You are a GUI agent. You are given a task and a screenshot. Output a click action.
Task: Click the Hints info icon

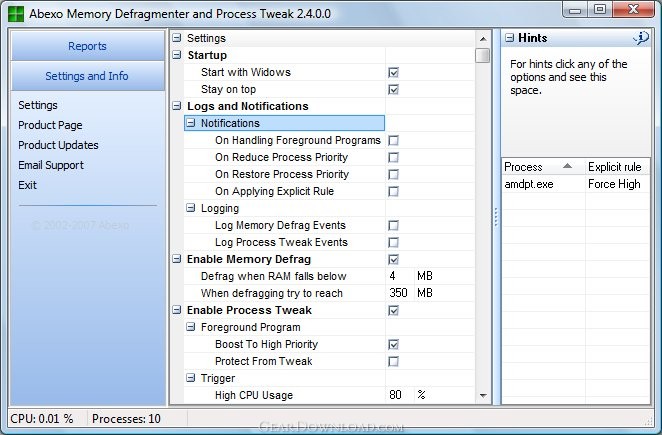(641, 38)
